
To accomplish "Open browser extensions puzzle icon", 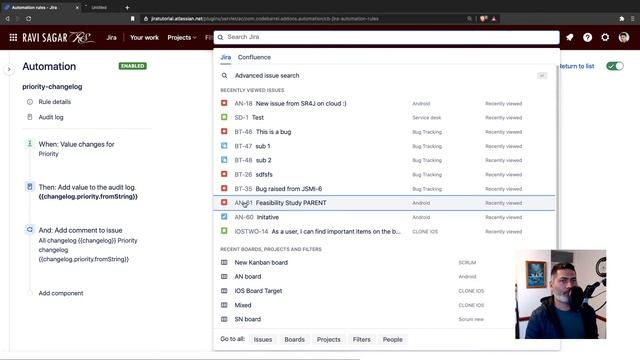I will pyautogui.click(x=622, y=19).
